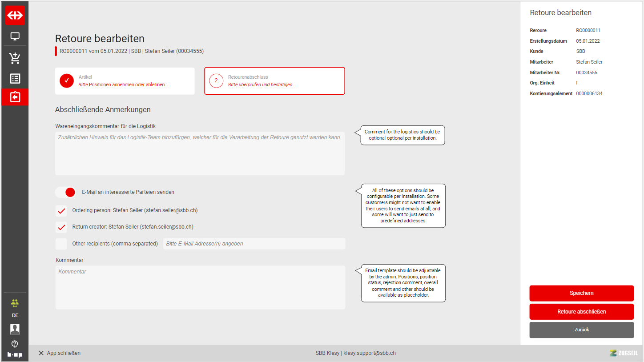Toggle E-Mail an interessierte Parteien senden
644x362 pixels.
pos(65,192)
